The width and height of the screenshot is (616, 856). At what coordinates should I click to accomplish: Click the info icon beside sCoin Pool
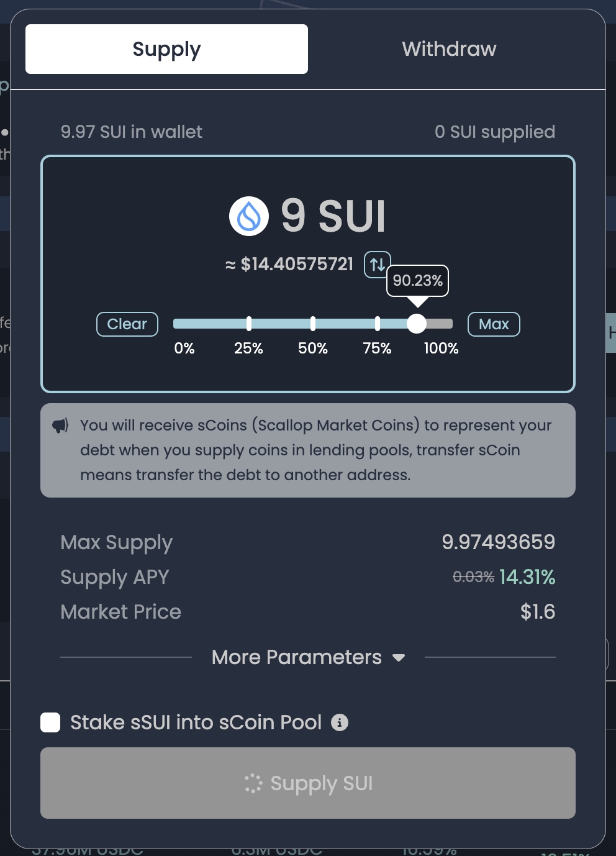pos(340,722)
